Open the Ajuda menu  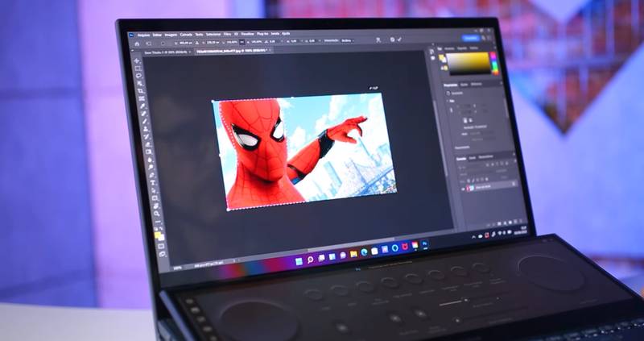[x=286, y=33]
